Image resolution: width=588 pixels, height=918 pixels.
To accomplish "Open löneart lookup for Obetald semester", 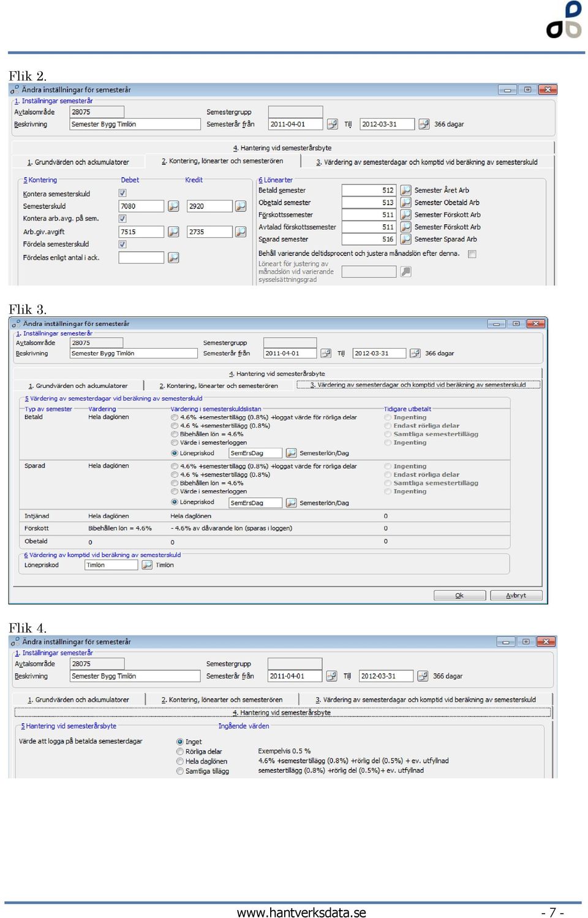I will [x=405, y=202].
